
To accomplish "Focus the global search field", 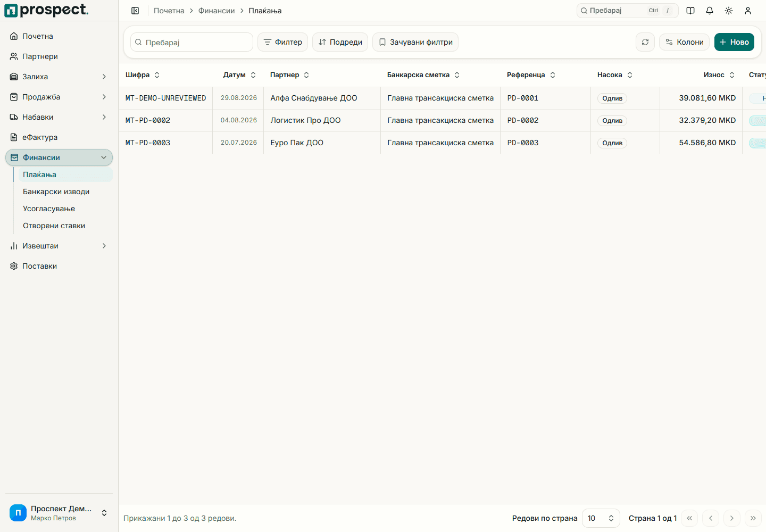I will pyautogui.click(x=628, y=11).
